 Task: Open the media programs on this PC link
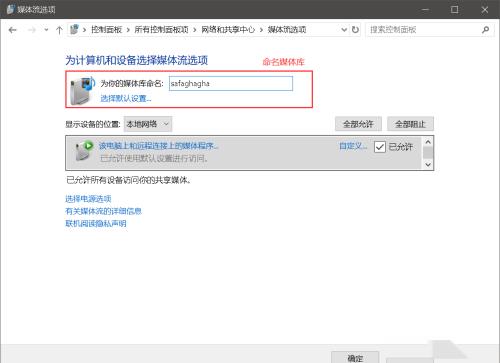coord(158,146)
